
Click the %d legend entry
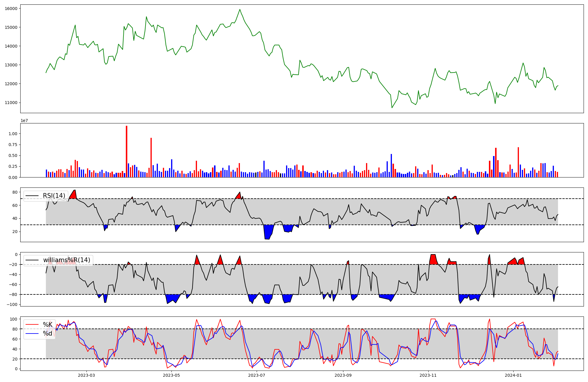(x=48, y=334)
